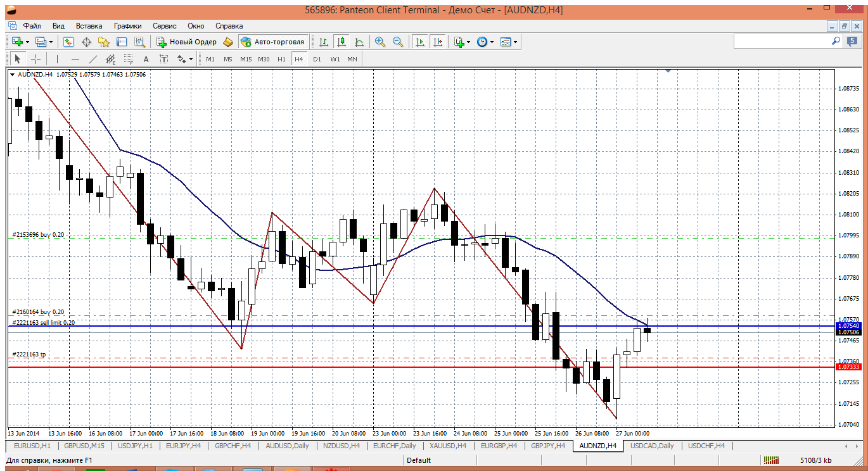Screen dimensions: 868x471
Task: Open the indicators list icon
Action: (459, 42)
